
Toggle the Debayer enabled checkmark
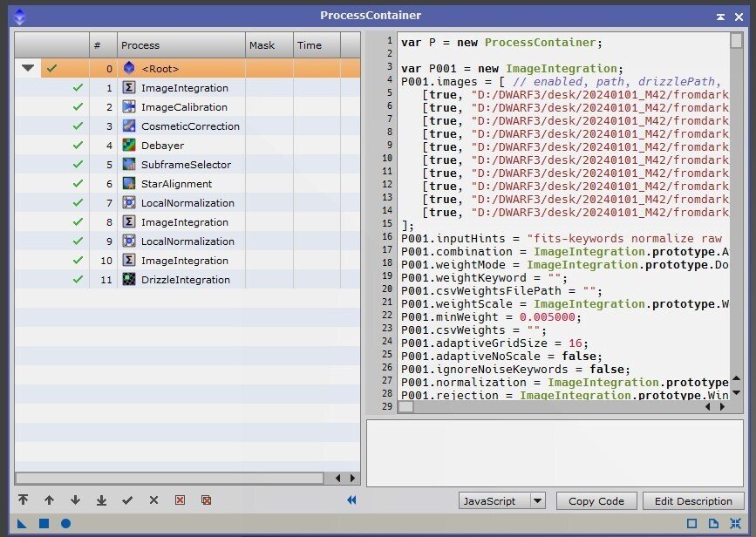coord(78,145)
